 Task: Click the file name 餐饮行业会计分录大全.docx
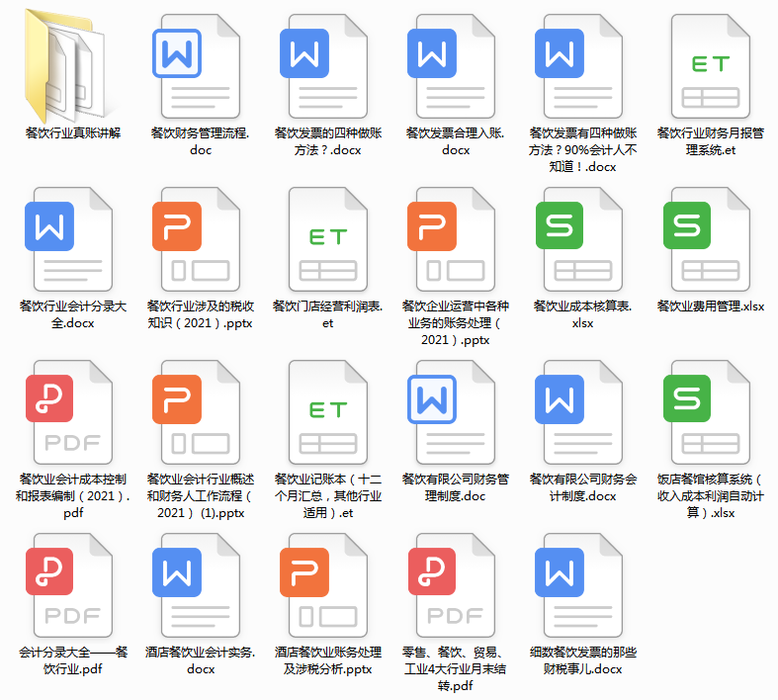pos(73,314)
